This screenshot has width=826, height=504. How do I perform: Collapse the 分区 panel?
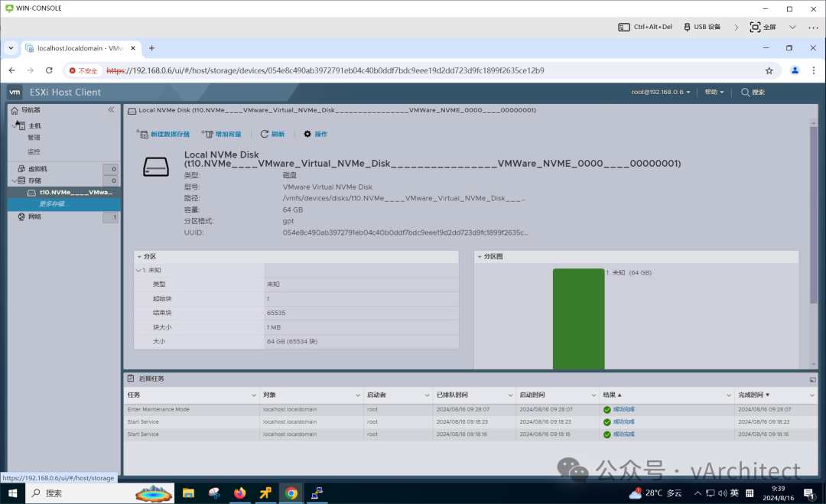click(x=140, y=256)
